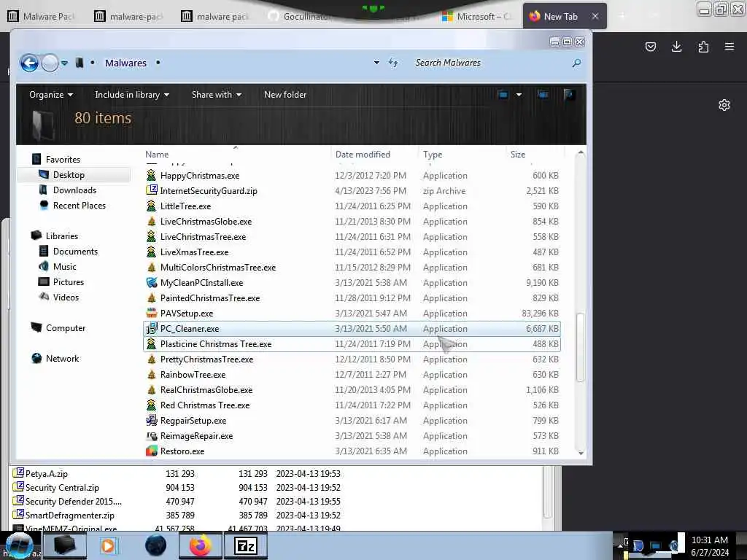Select Network in navigation pane
The height and width of the screenshot is (560, 747).
(62, 359)
